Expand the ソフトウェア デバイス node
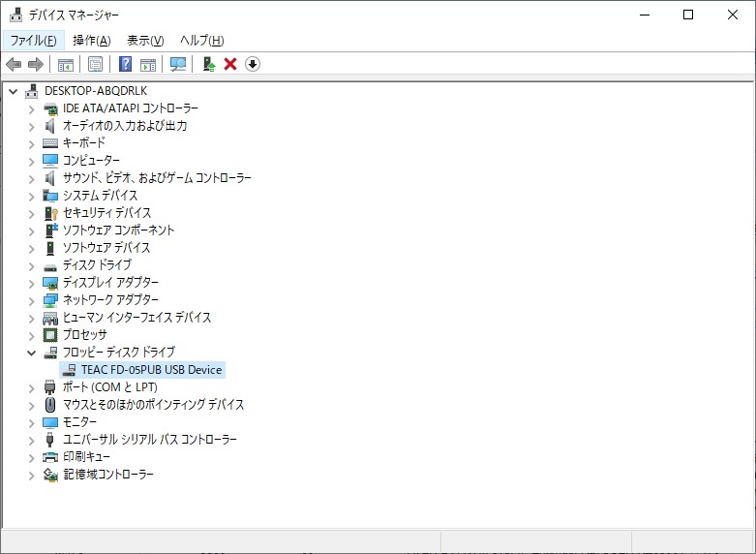756x554 pixels. click(x=31, y=248)
